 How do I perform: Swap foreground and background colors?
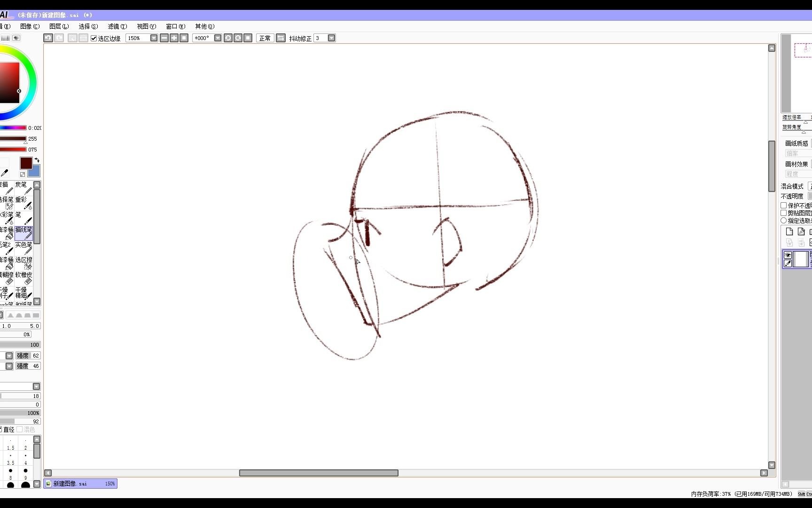coord(37,160)
